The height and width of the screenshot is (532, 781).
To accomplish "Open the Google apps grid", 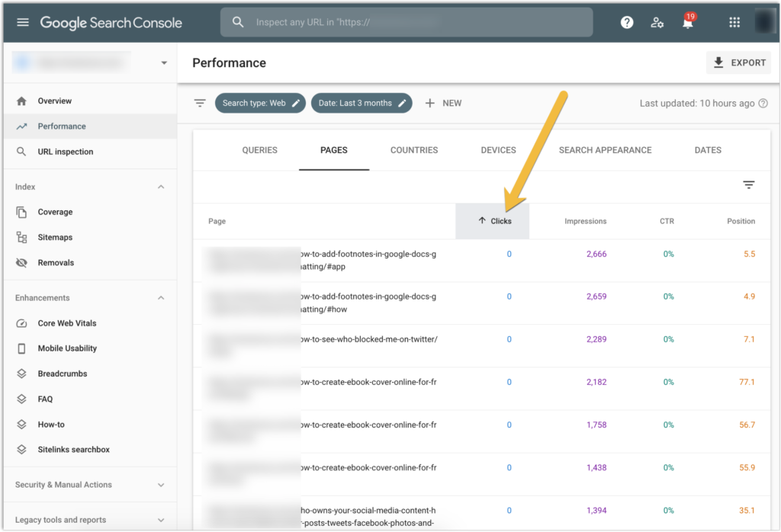I will [x=734, y=21].
